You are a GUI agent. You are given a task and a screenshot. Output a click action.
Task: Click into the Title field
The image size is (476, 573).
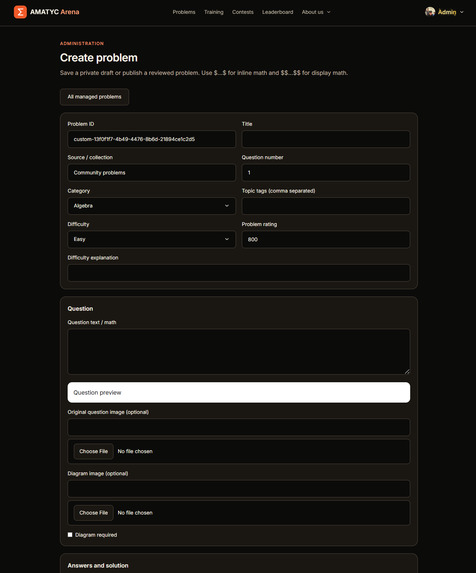tap(325, 139)
